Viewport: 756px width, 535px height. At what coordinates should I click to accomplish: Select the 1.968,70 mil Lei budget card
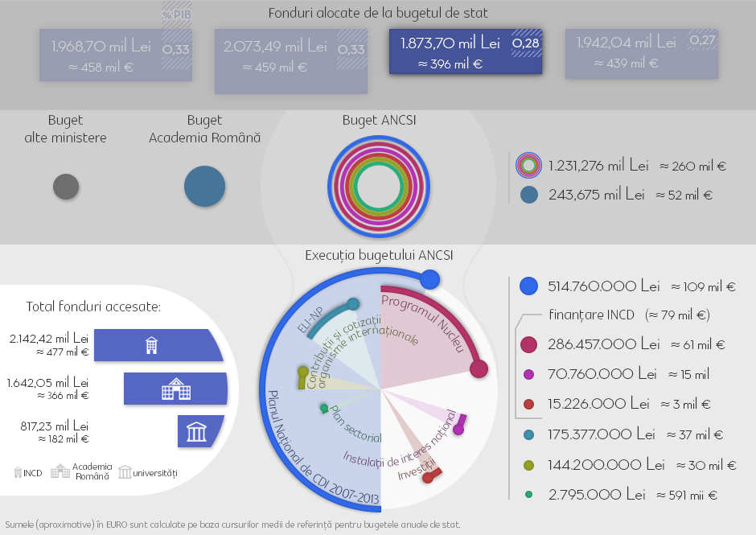pyautogui.click(x=116, y=55)
